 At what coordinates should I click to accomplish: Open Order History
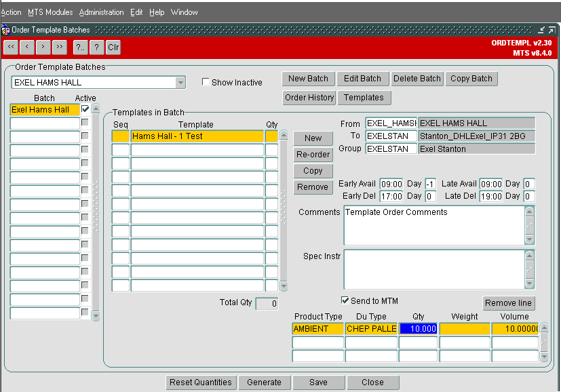click(309, 98)
